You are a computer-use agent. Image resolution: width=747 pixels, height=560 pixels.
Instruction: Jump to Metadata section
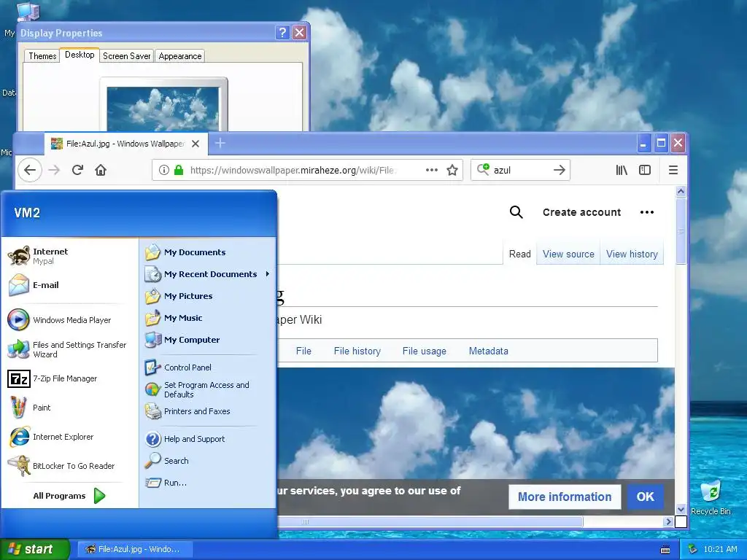(488, 351)
